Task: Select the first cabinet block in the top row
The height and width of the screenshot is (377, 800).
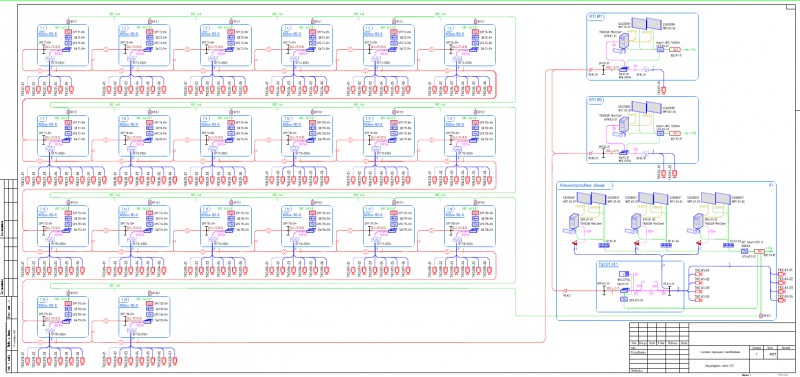Action: (63, 45)
